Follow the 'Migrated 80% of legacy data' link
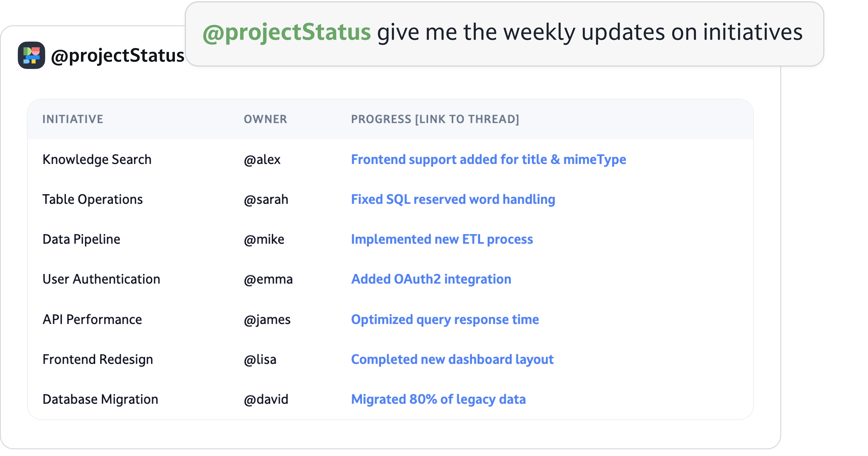Screen dimensions: 868x456 click(438, 399)
